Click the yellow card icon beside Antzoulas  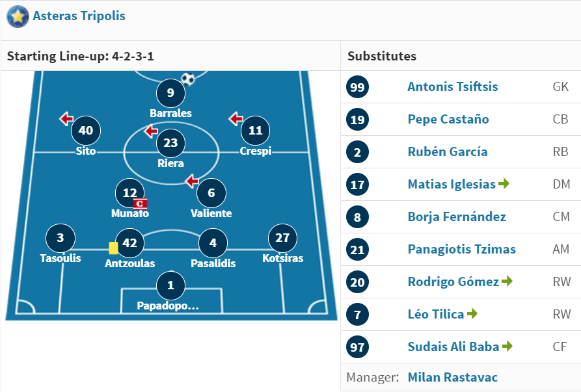click(113, 248)
